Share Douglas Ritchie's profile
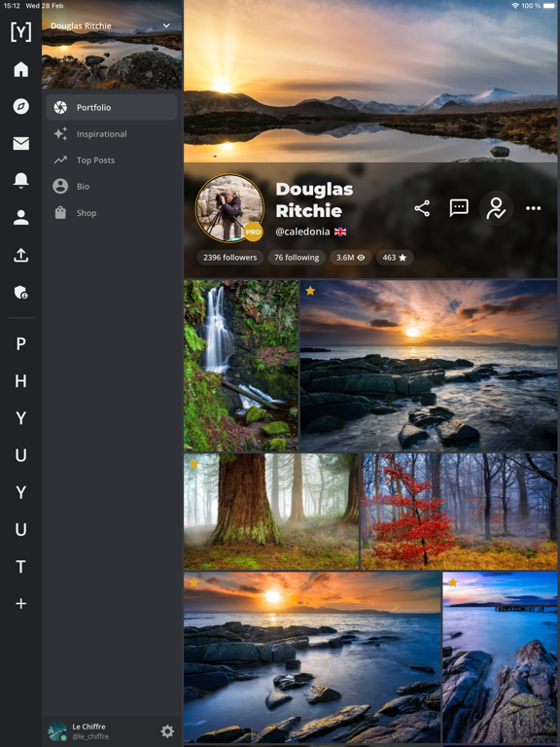 coord(422,208)
